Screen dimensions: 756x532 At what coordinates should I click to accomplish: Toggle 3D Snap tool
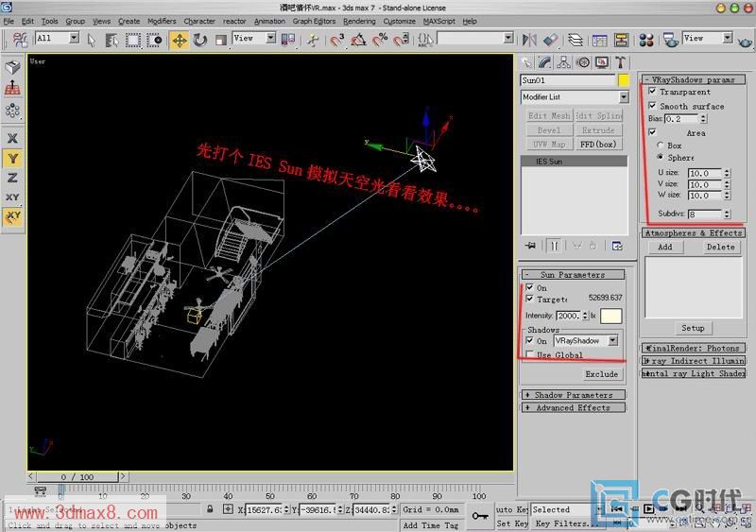pyautogui.click(x=336, y=40)
